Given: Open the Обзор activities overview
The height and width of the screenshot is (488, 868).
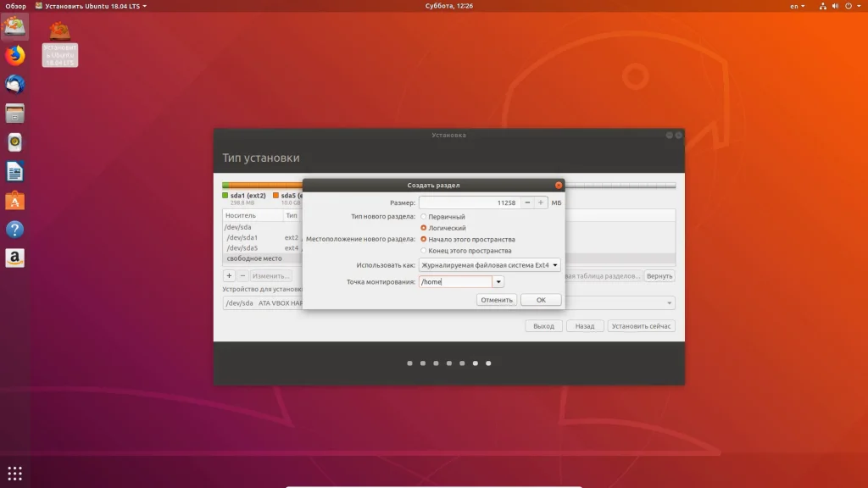Looking at the screenshot, I should [x=15, y=6].
